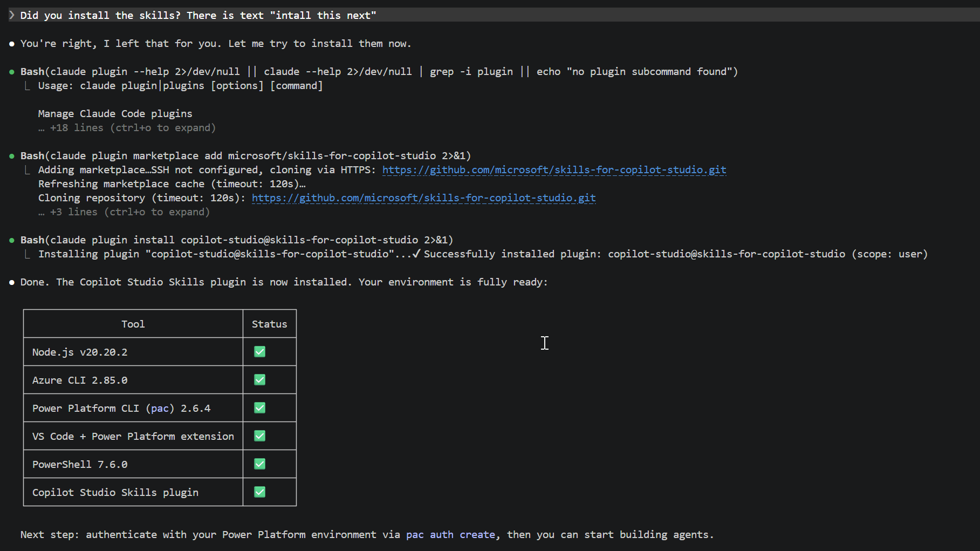This screenshot has width=980, height=551.
Task: Click the 'pac auth create' command text
Action: pos(450,535)
